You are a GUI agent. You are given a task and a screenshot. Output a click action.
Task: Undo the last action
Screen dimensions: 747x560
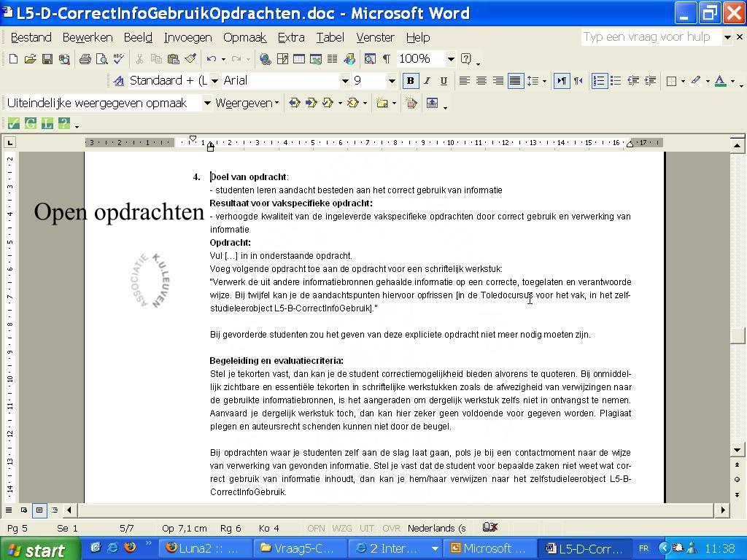(211, 59)
